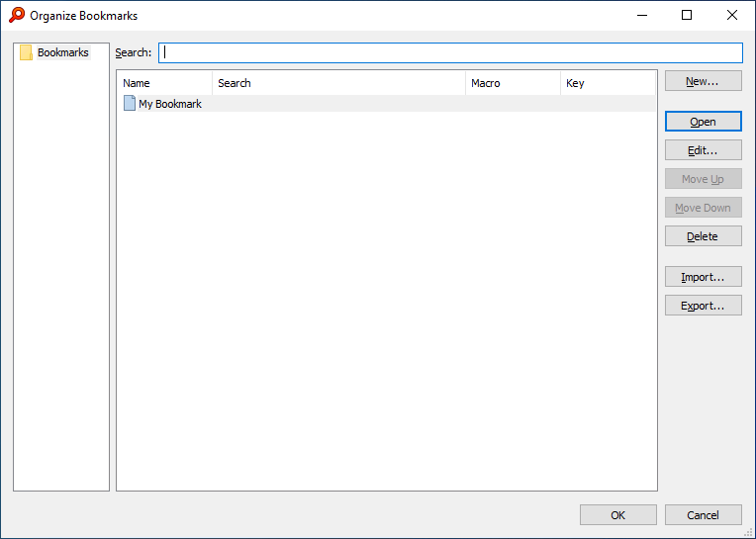756x539 pixels.
Task: Click the My Bookmark document icon
Action: click(x=130, y=103)
